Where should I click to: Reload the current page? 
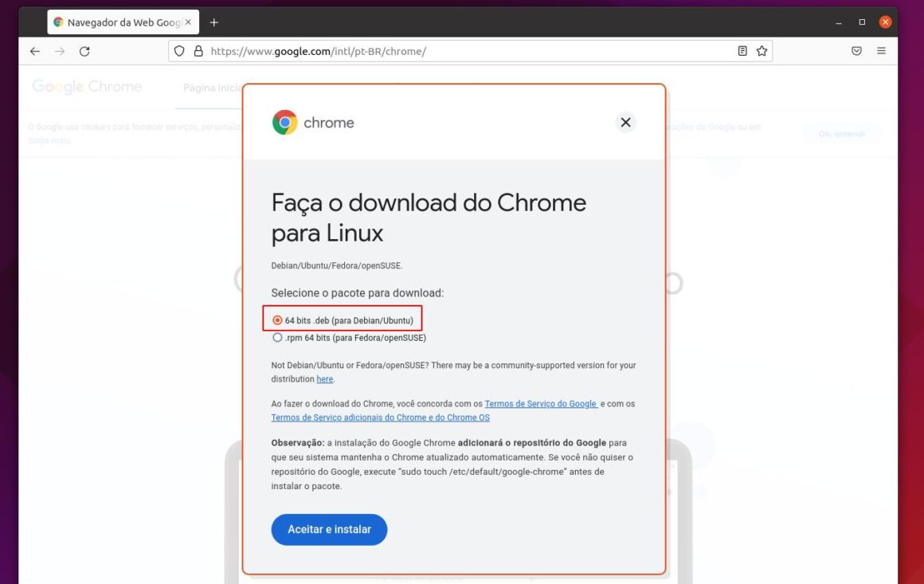tap(84, 50)
